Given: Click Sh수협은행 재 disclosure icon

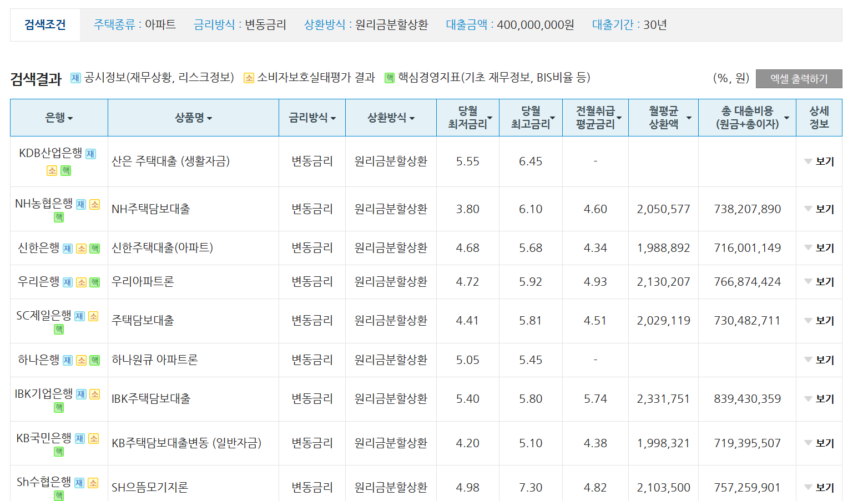Looking at the screenshot, I should [80, 483].
